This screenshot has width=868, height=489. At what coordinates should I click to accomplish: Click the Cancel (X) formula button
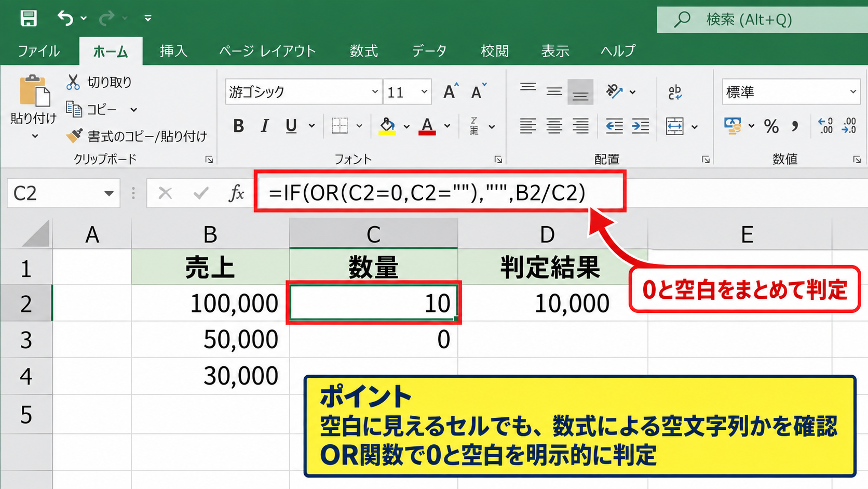click(165, 193)
